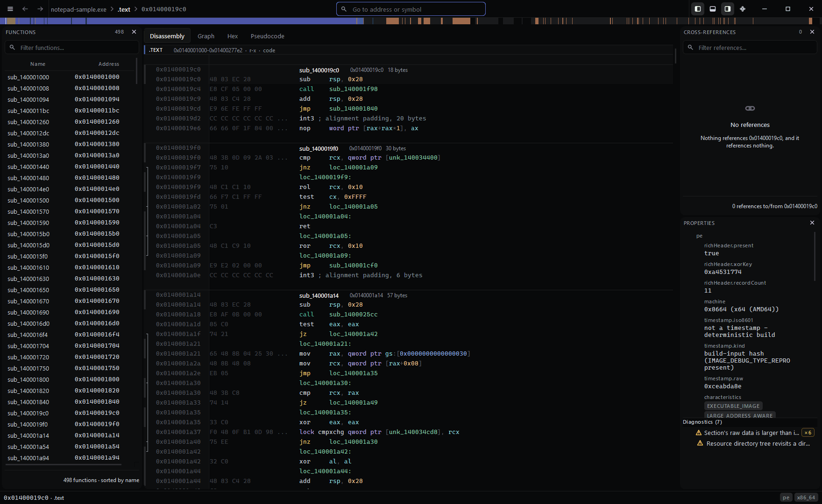
Task: Switch to the Graph tab
Action: pyautogui.click(x=206, y=36)
